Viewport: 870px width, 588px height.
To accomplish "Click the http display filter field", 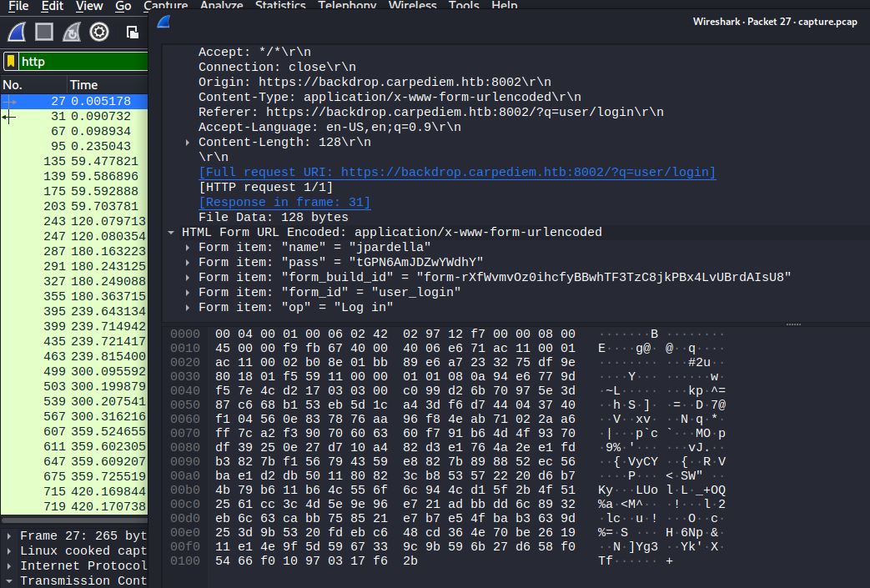I will pyautogui.click(x=82, y=61).
